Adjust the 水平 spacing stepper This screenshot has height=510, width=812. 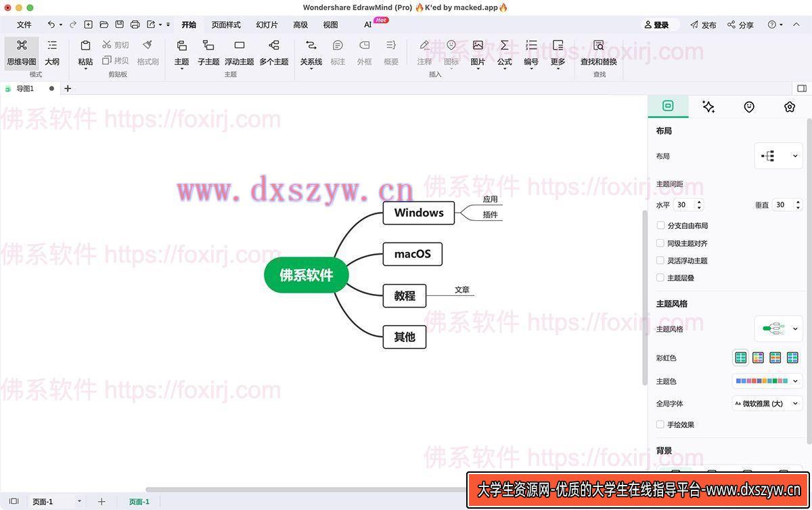click(699, 205)
